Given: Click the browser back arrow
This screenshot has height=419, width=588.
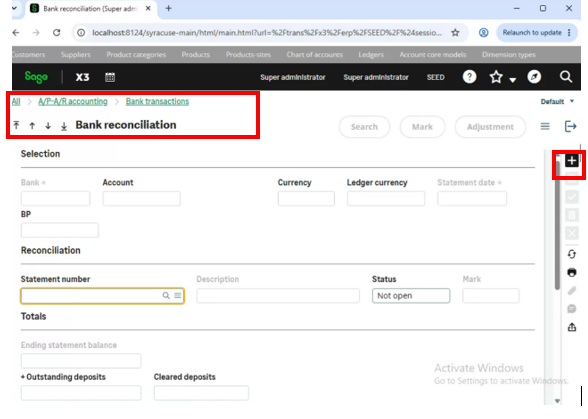Looking at the screenshot, I should coord(16,33).
